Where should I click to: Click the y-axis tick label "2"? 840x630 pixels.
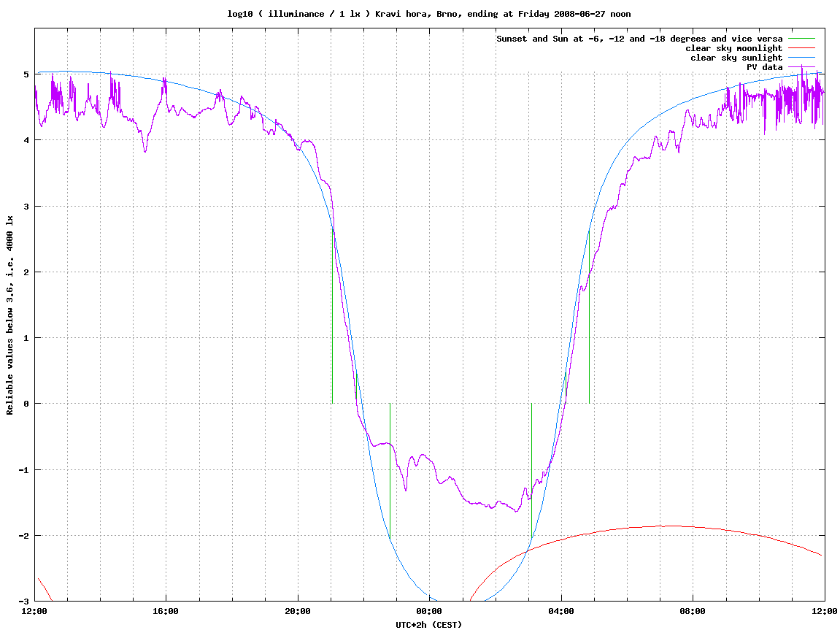point(26,272)
